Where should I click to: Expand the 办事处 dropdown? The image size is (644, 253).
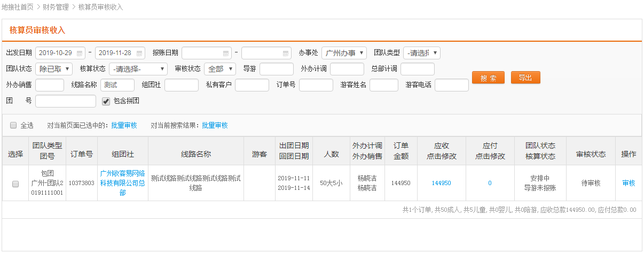point(344,53)
